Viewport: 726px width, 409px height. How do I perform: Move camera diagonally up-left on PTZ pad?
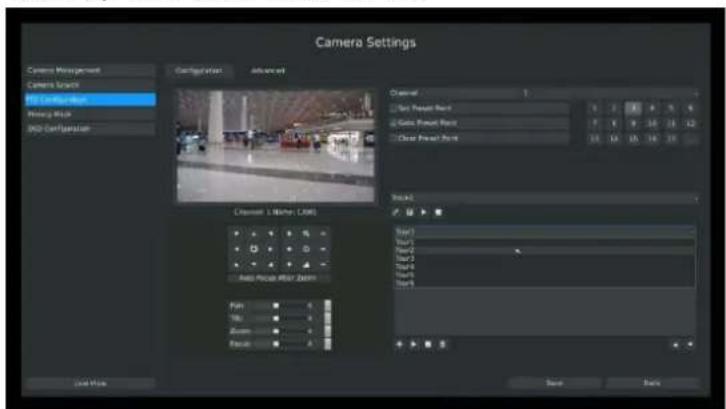pyautogui.click(x=237, y=234)
